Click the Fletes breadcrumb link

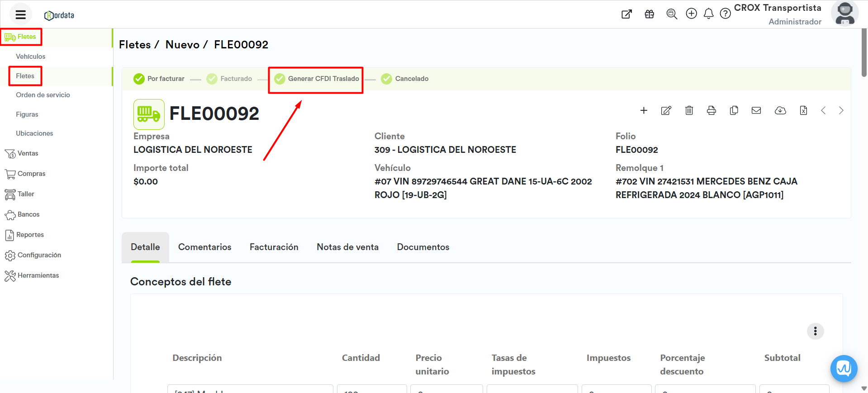point(135,45)
